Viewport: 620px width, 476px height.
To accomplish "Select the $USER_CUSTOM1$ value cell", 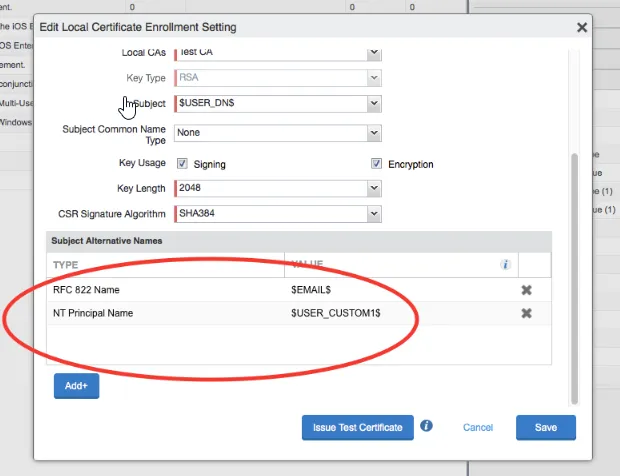I will pyautogui.click(x=336, y=313).
